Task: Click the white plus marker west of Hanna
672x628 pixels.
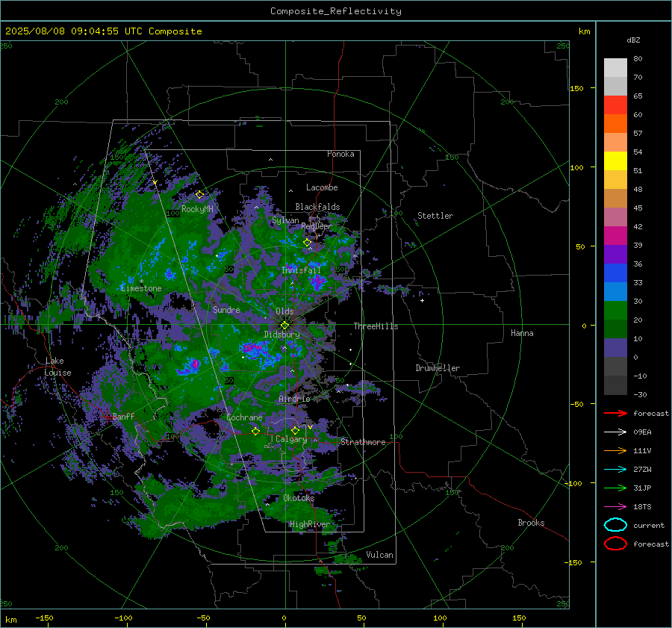Action: click(x=422, y=300)
